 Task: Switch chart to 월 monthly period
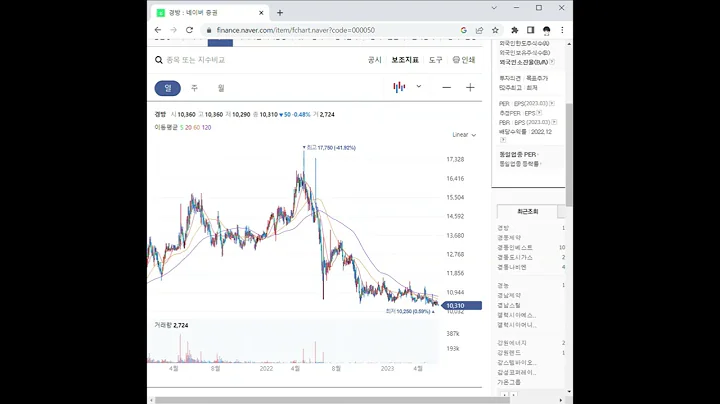pyautogui.click(x=221, y=88)
